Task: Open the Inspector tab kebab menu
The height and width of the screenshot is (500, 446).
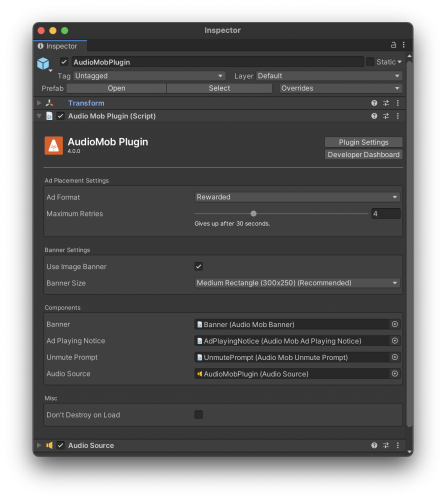Action: coord(404,45)
